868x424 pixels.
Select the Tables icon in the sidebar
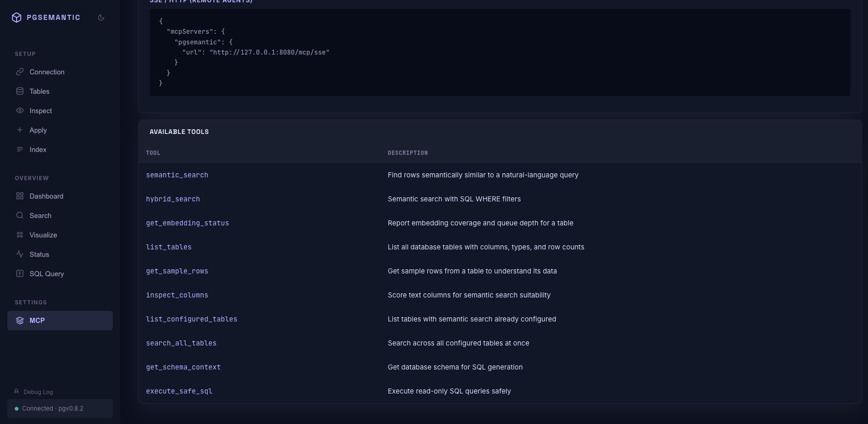(20, 91)
